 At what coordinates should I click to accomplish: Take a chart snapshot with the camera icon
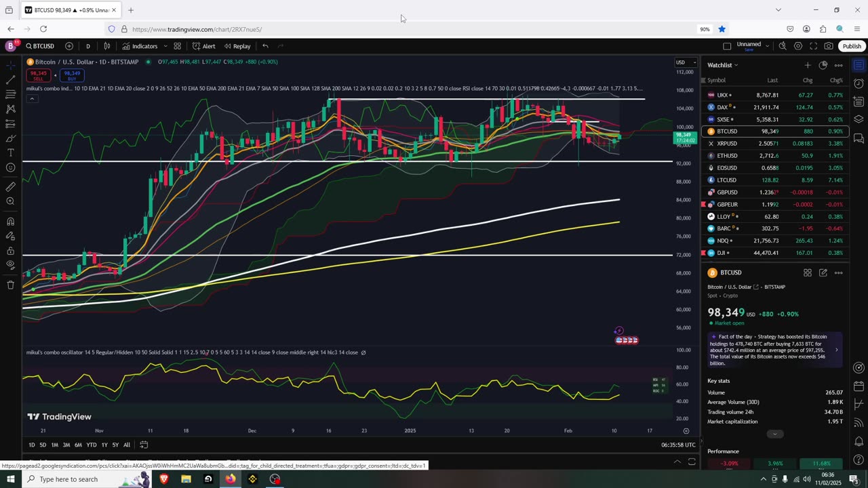[x=829, y=46]
